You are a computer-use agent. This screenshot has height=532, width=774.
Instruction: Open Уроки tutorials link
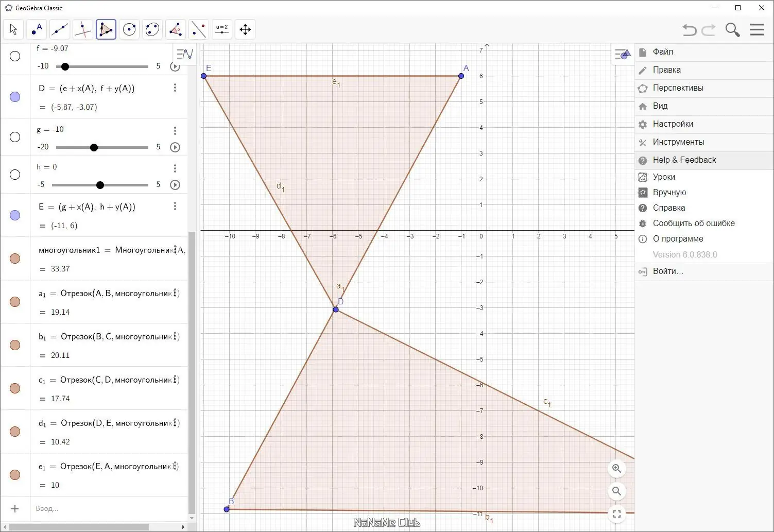[x=704, y=177]
